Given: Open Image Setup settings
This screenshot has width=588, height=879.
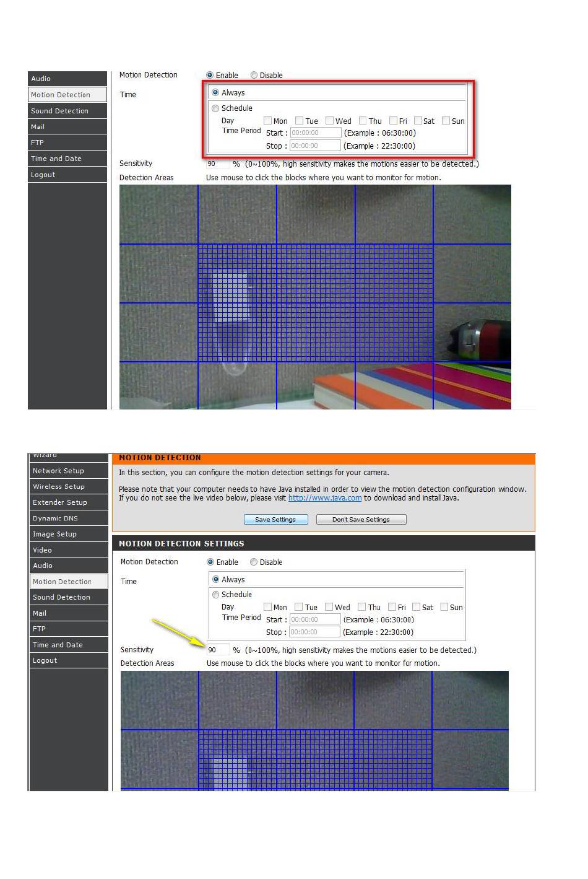Looking at the screenshot, I should (68, 534).
